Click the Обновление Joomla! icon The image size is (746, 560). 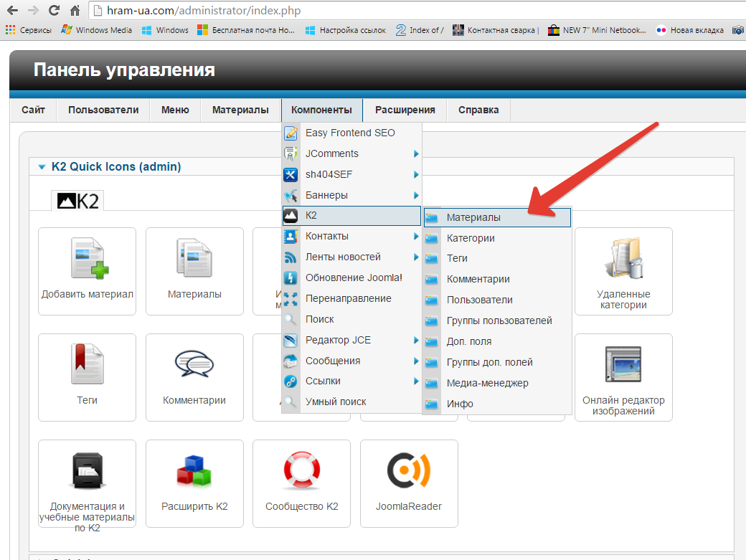pyautogui.click(x=291, y=277)
